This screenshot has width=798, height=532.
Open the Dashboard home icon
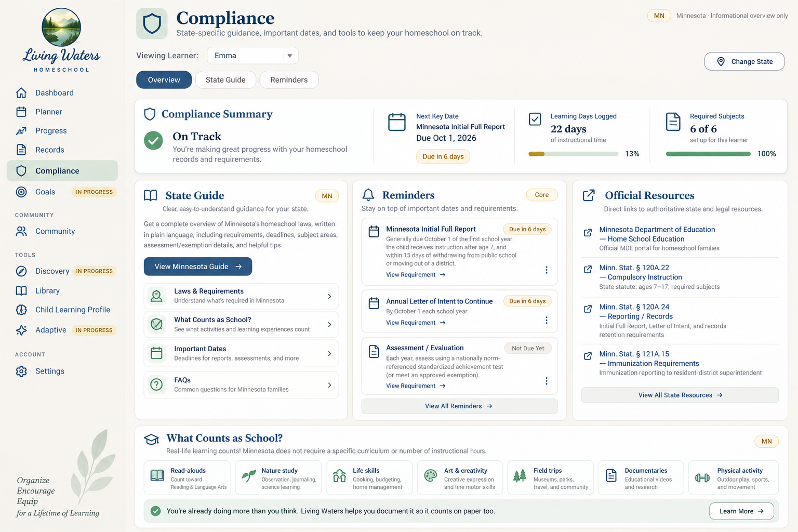tap(21, 93)
